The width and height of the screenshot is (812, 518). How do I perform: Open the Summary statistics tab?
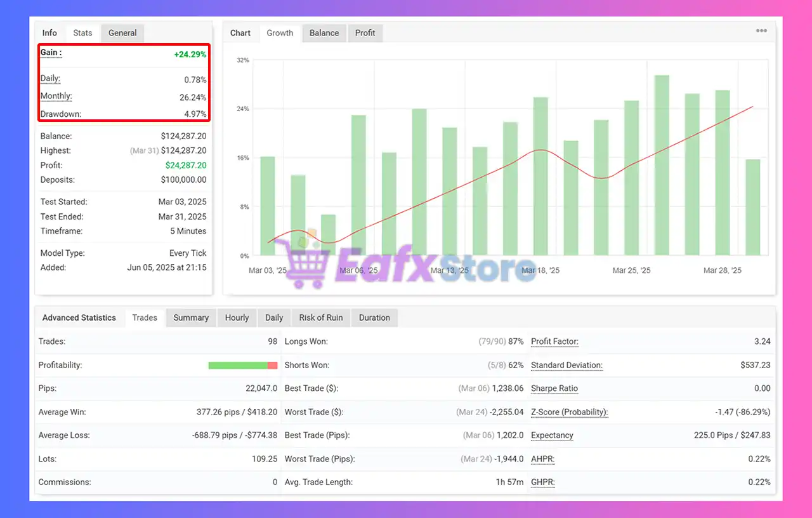[191, 317]
